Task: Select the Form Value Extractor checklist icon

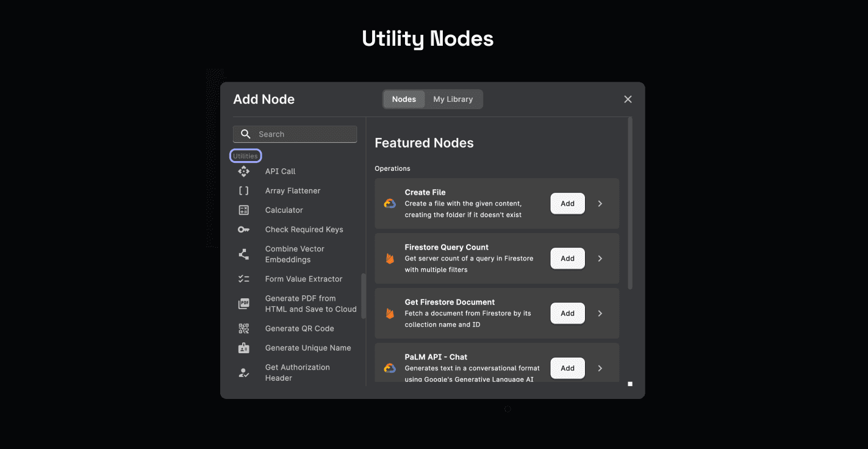Action: pyautogui.click(x=243, y=279)
